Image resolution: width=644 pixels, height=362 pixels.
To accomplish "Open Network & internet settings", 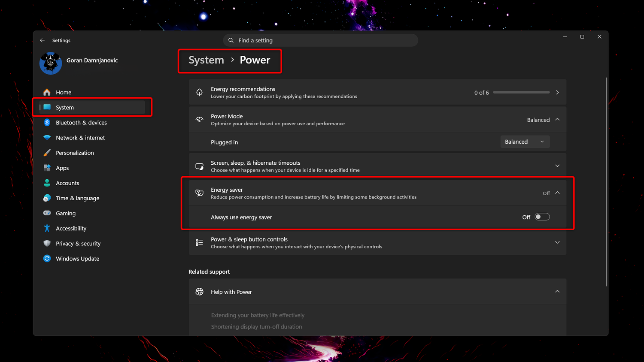I will [92, 138].
